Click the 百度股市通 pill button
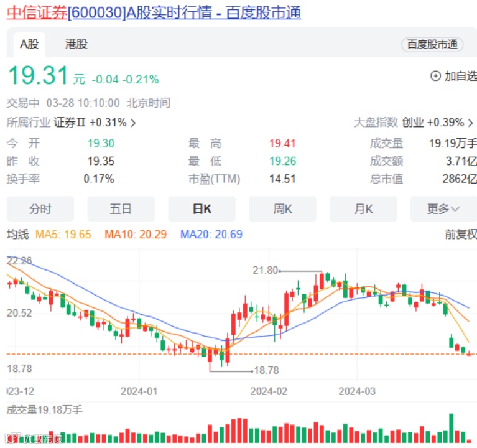 point(432,44)
